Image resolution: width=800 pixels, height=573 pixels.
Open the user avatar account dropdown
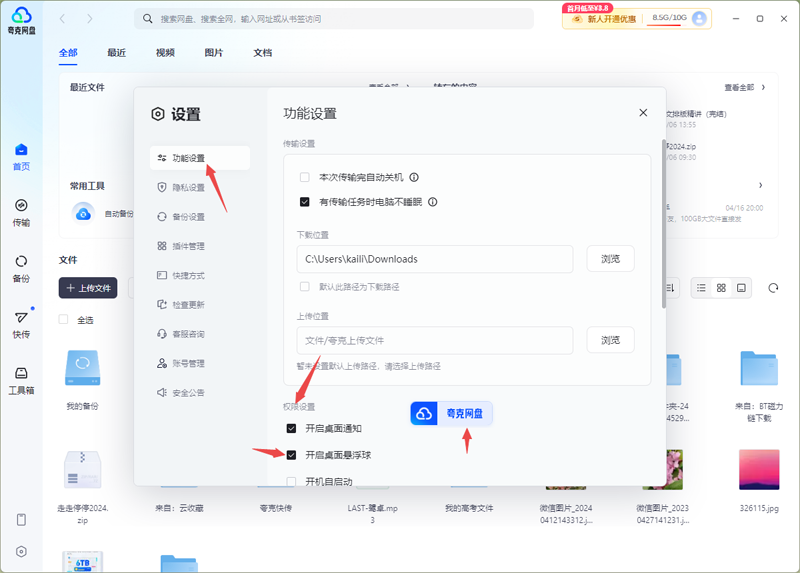(699, 18)
